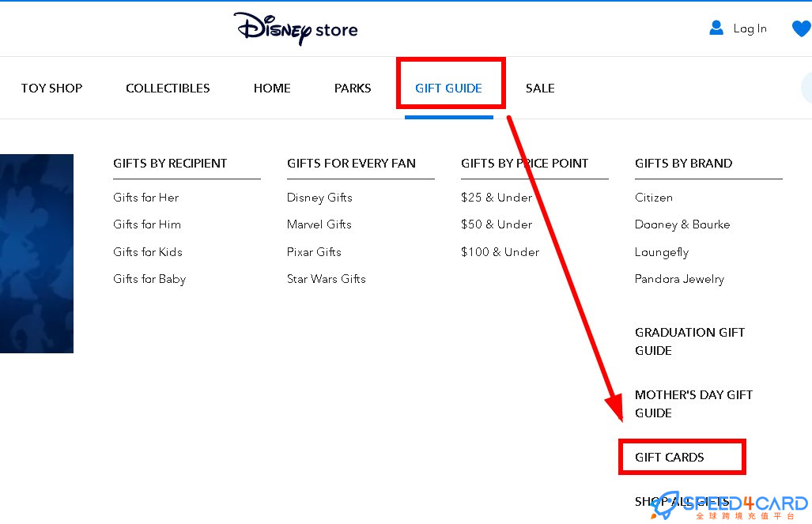Screen dimensions: 812x524
Task: Select $25 & Under
Action: (x=497, y=198)
